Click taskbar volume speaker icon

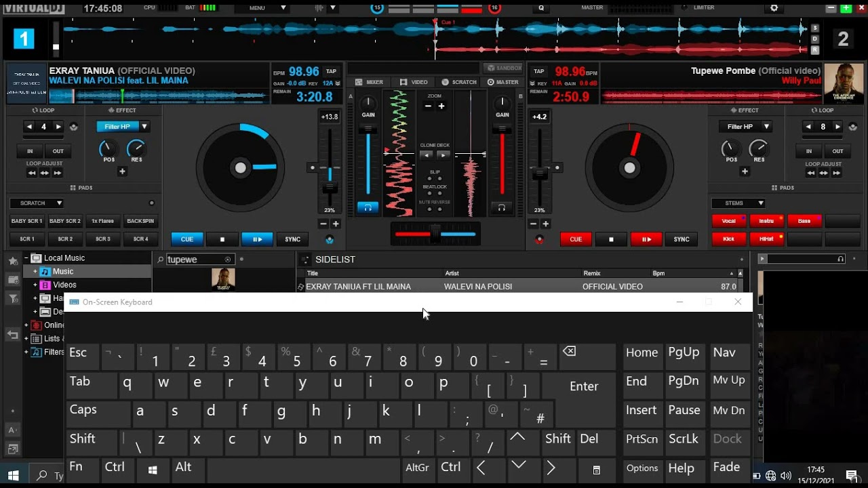pos(786,475)
